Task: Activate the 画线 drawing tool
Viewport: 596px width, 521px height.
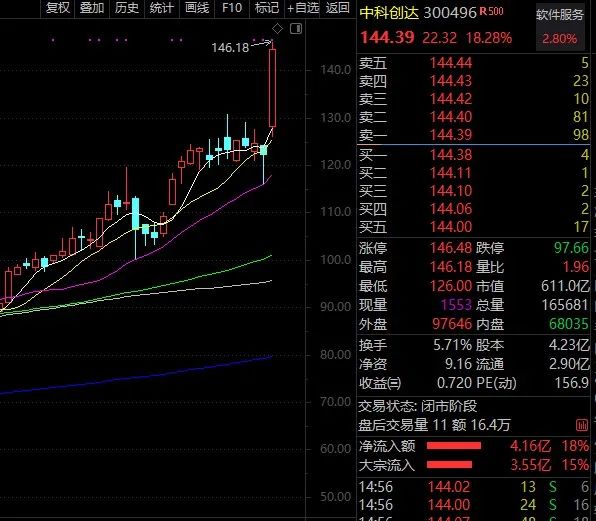Action: coord(197,8)
